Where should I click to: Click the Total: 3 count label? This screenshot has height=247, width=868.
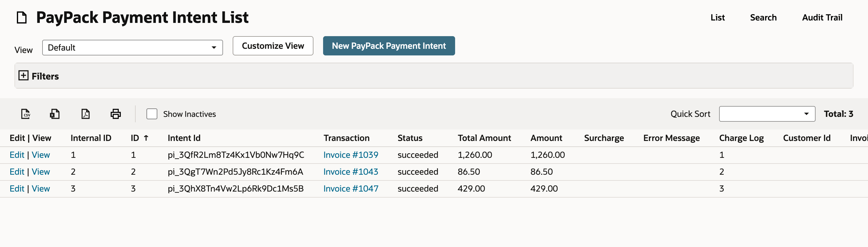pyautogui.click(x=838, y=114)
